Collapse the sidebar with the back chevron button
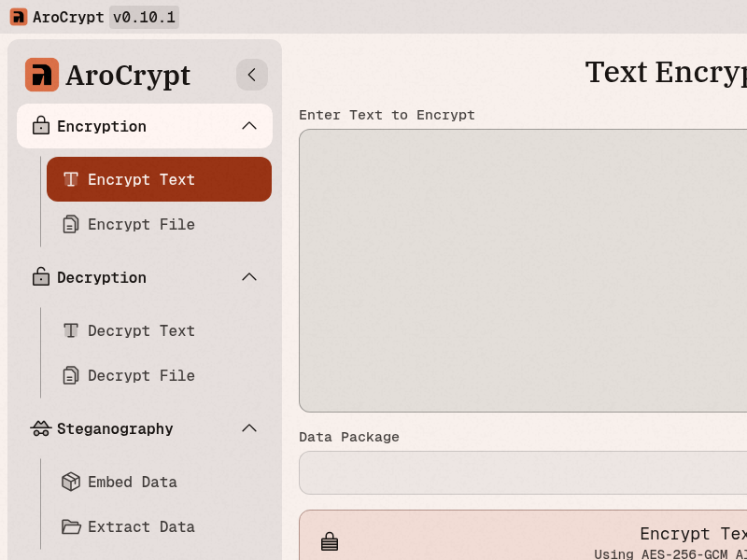 (x=251, y=75)
